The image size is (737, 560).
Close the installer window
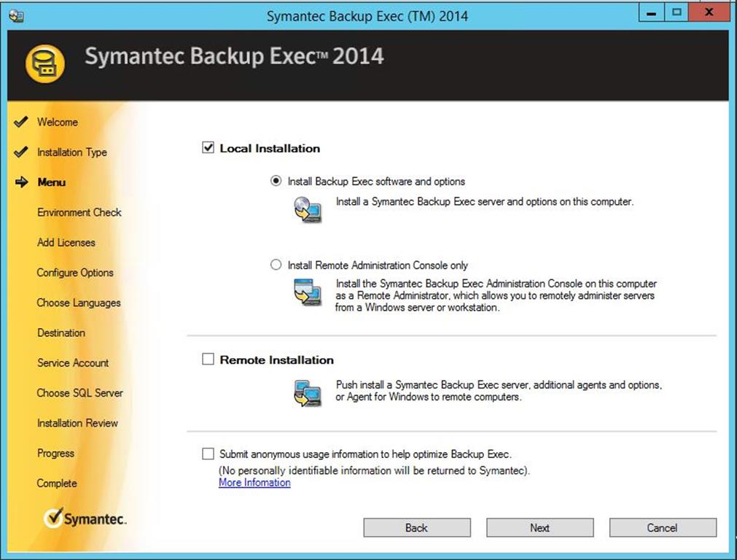click(709, 12)
